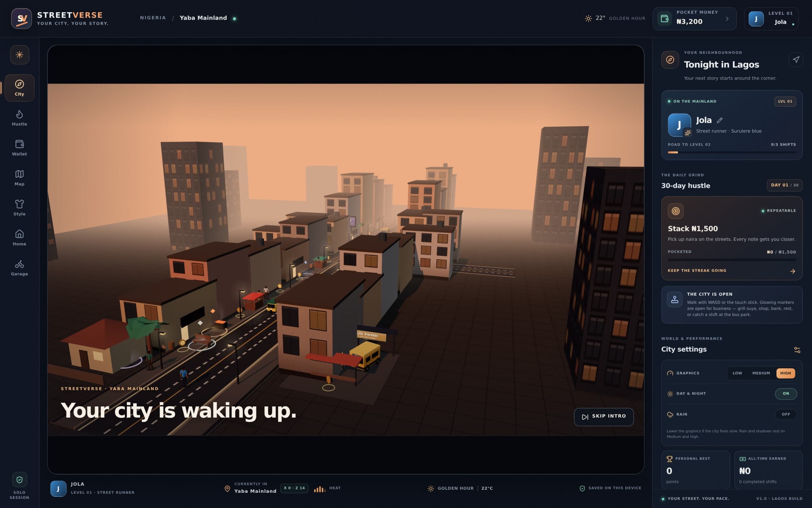Click the All-Time Earned cash icon
Screen dimensions: 812x508
coord(743,459)
